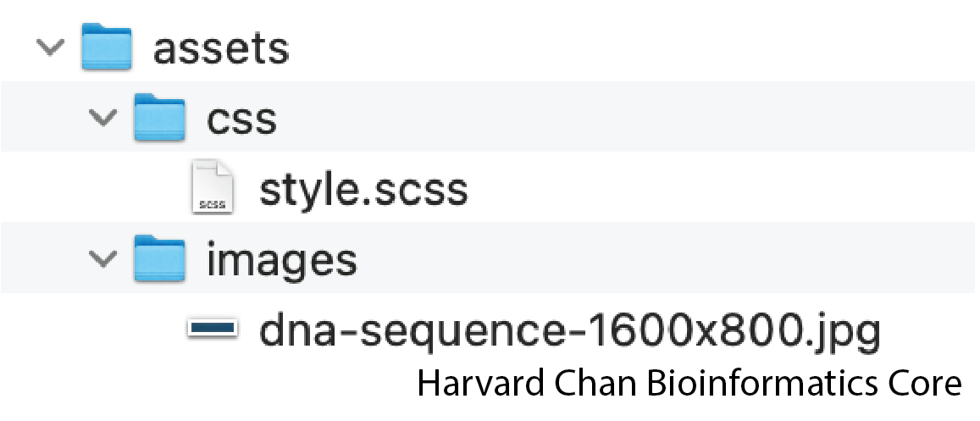This screenshot has height=421, width=980.
Task: Select the css folder name
Action: click(242, 119)
